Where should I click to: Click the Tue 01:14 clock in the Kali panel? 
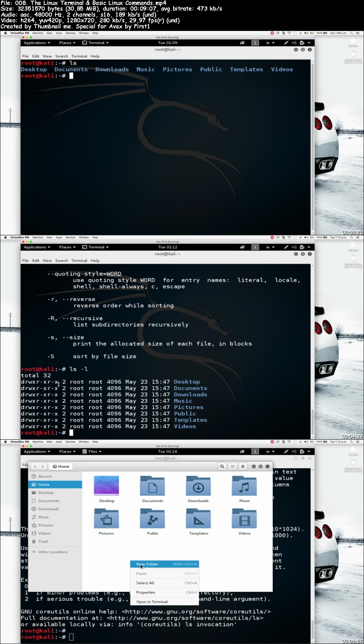click(x=168, y=451)
